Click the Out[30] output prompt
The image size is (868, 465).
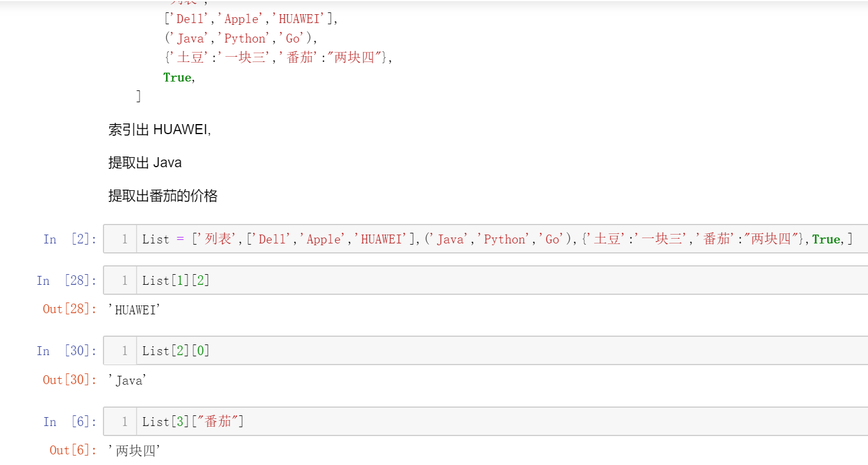tap(69, 380)
